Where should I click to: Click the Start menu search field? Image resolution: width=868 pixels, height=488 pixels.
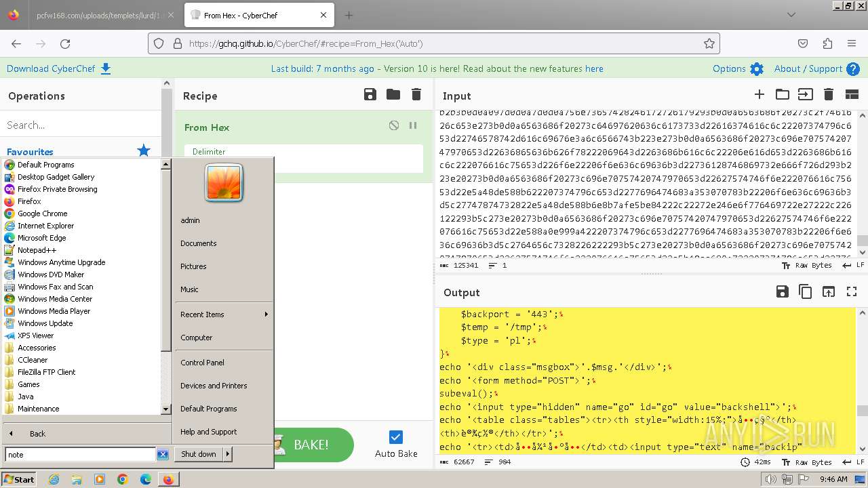pyautogui.click(x=81, y=455)
